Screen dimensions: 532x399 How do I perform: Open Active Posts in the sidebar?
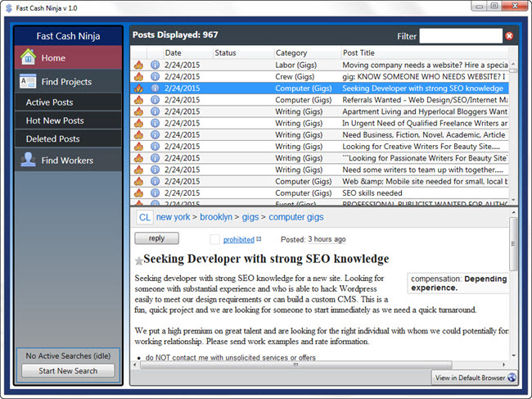pyautogui.click(x=49, y=102)
